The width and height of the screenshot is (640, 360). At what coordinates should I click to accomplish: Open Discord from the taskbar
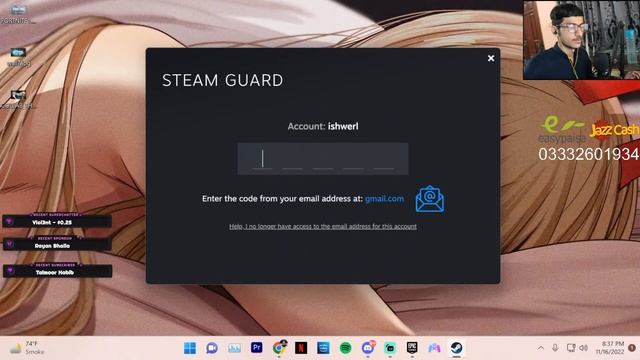368,348
